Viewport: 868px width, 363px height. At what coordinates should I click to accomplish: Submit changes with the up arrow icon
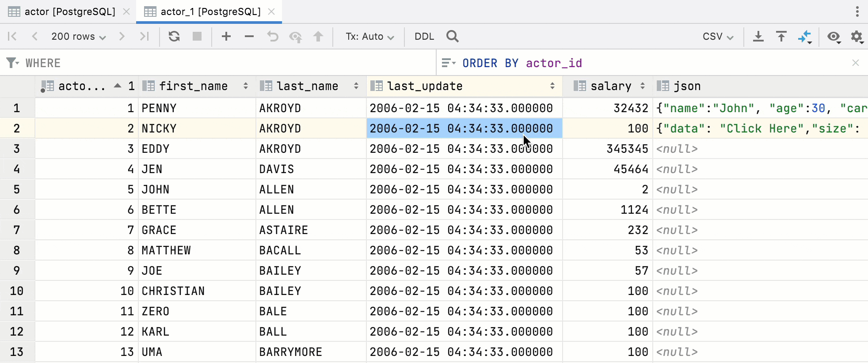tap(318, 36)
